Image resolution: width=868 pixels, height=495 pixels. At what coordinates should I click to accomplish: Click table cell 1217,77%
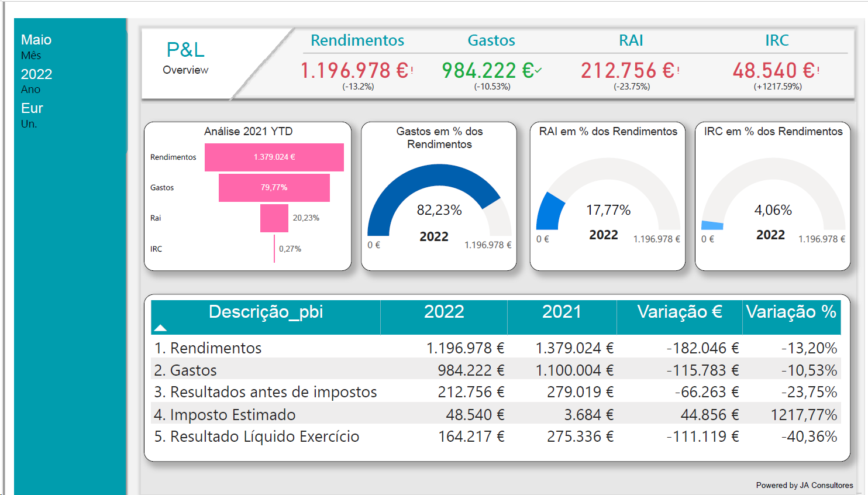[804, 415]
